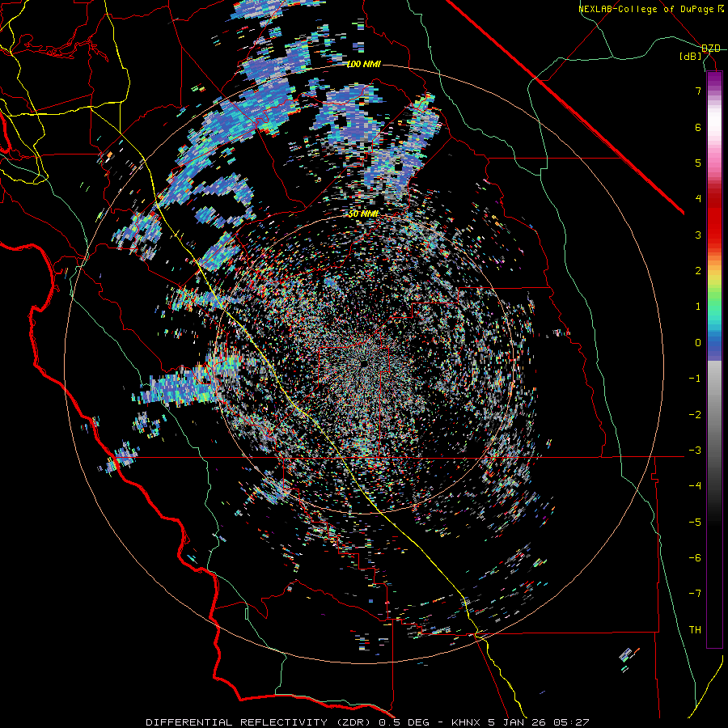Click the 100 NMI range ring label
This screenshot has height=728, width=728.
[363, 64]
